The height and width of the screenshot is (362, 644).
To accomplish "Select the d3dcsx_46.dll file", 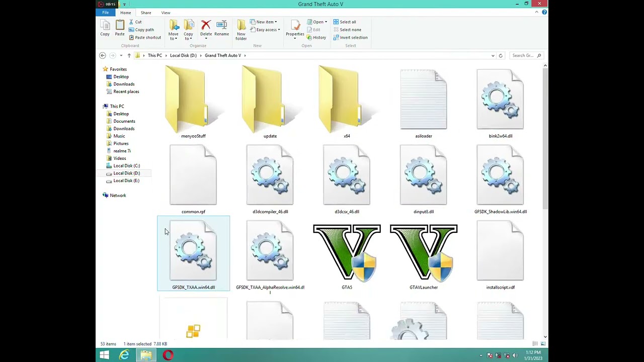I will pyautogui.click(x=347, y=178).
